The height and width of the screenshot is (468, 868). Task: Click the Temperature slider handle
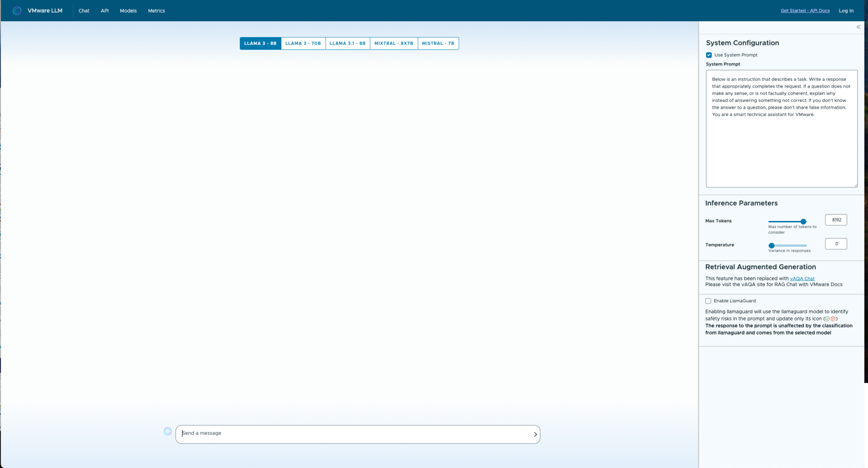[771, 245]
